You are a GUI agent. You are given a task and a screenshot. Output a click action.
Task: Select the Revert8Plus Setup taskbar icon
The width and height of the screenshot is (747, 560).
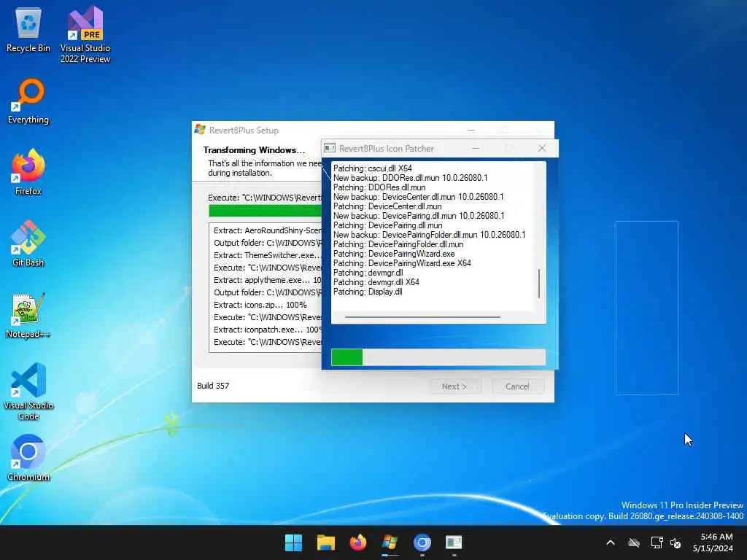tap(390, 542)
